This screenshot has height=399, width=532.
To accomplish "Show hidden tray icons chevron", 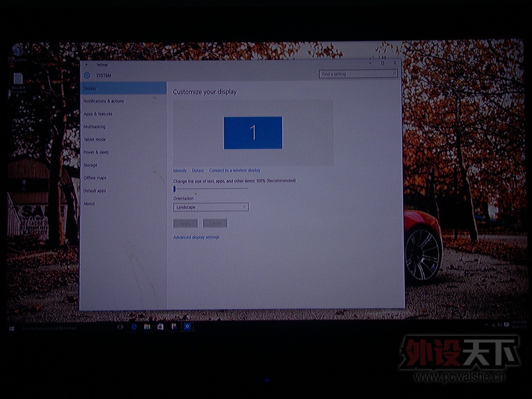I will coord(486,325).
